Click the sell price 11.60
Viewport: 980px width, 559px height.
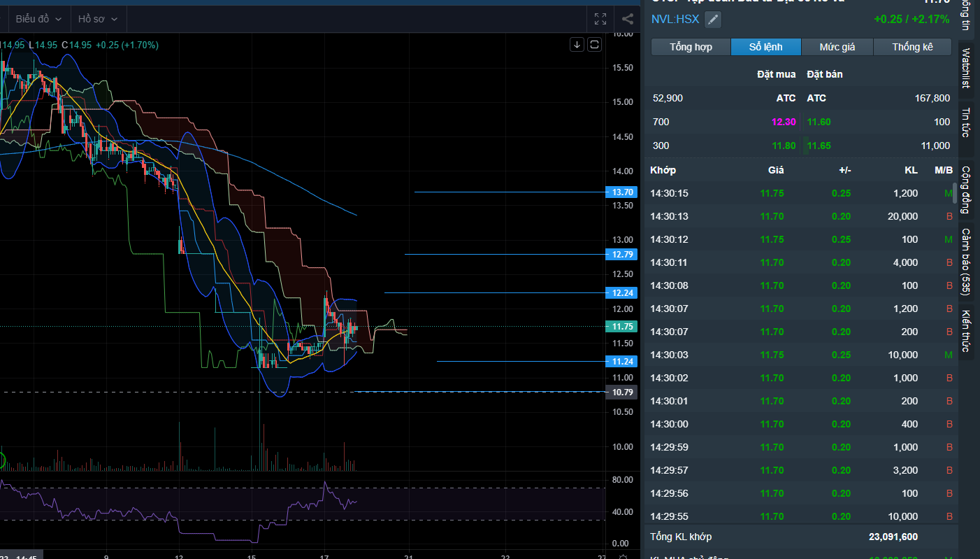[819, 122]
